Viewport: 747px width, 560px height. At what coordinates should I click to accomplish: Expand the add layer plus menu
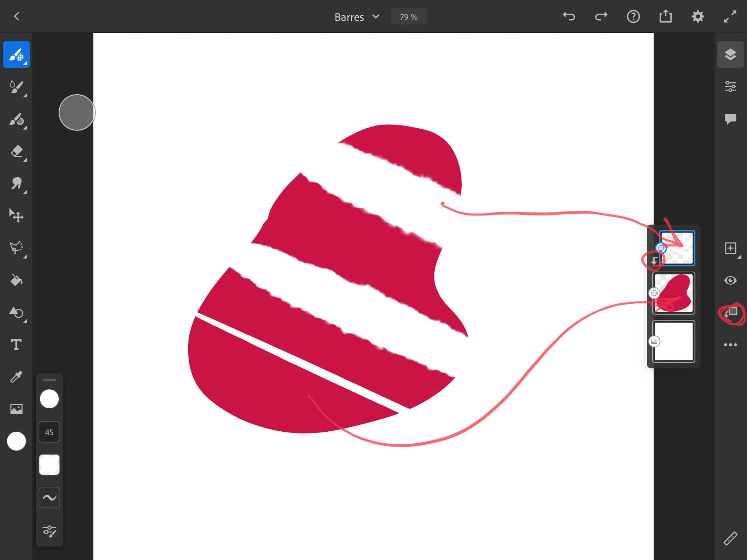click(730, 248)
